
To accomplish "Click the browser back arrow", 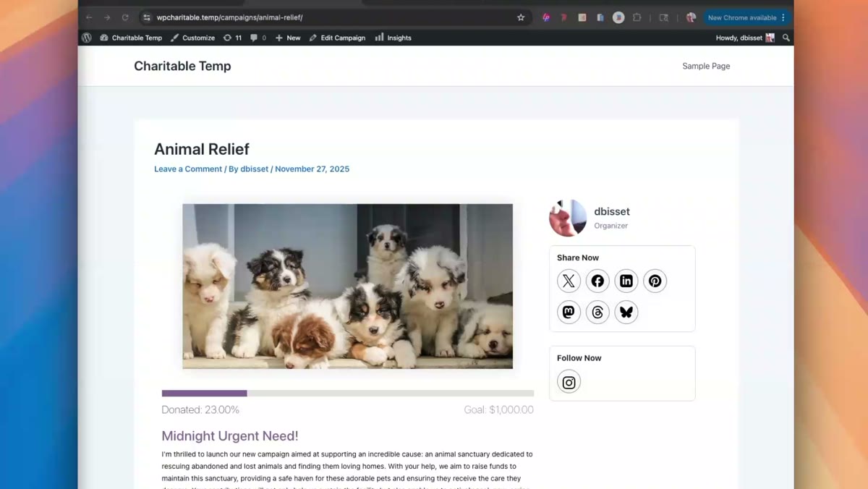I will [x=89, y=17].
